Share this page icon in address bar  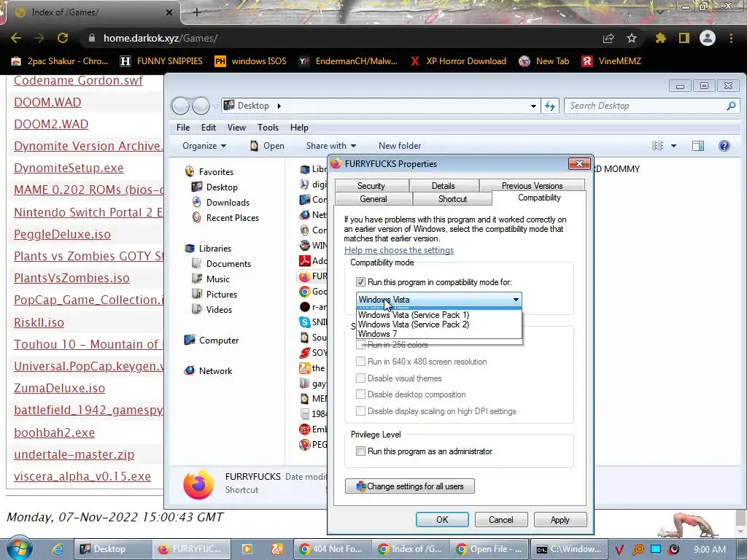(x=608, y=38)
